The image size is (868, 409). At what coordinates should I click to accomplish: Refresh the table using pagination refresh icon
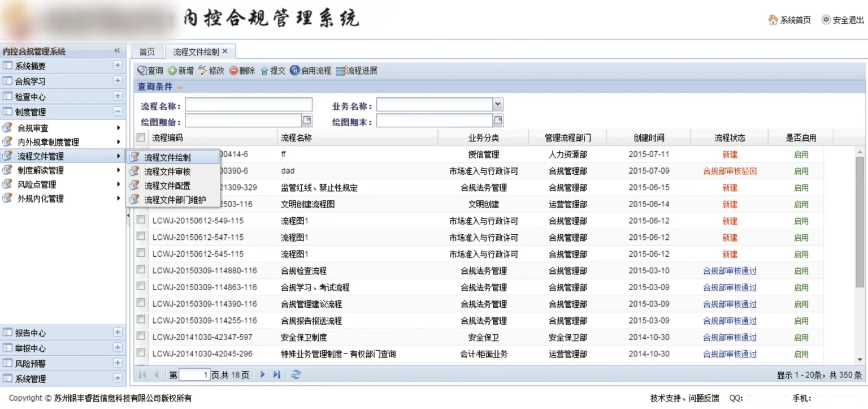tap(296, 374)
